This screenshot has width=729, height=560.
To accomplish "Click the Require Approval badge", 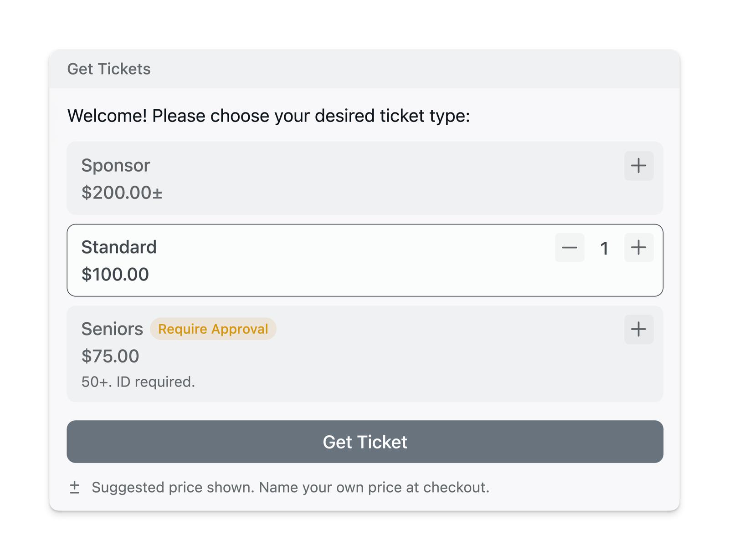I will [213, 329].
